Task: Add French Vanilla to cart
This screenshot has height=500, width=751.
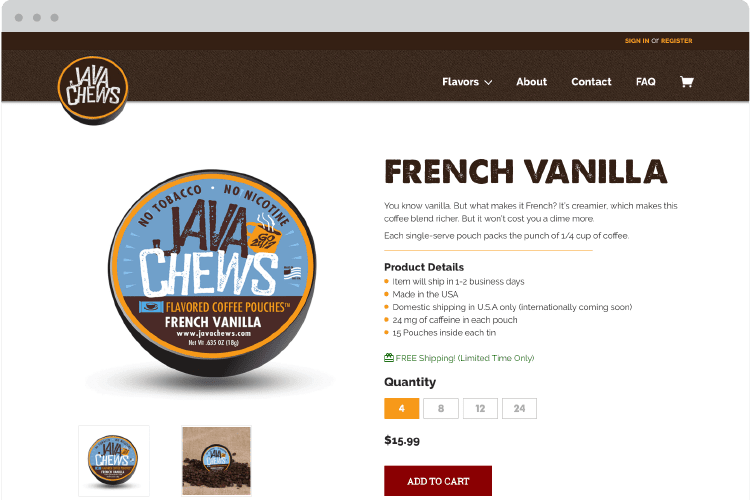Action: tap(438, 481)
